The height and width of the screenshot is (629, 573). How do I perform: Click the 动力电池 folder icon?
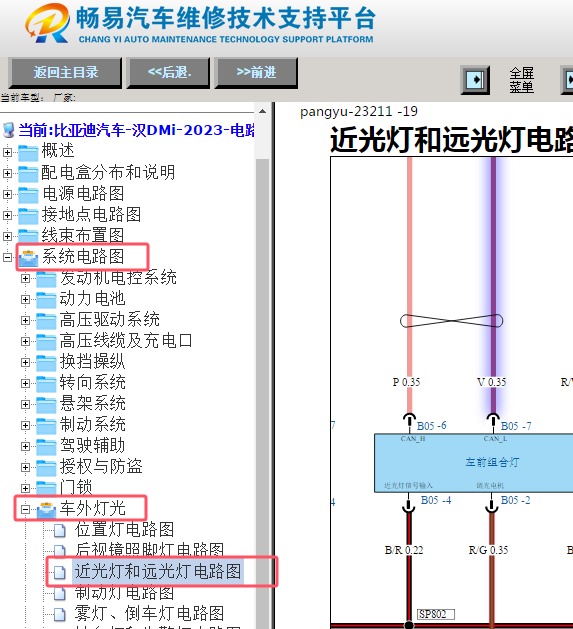46,299
